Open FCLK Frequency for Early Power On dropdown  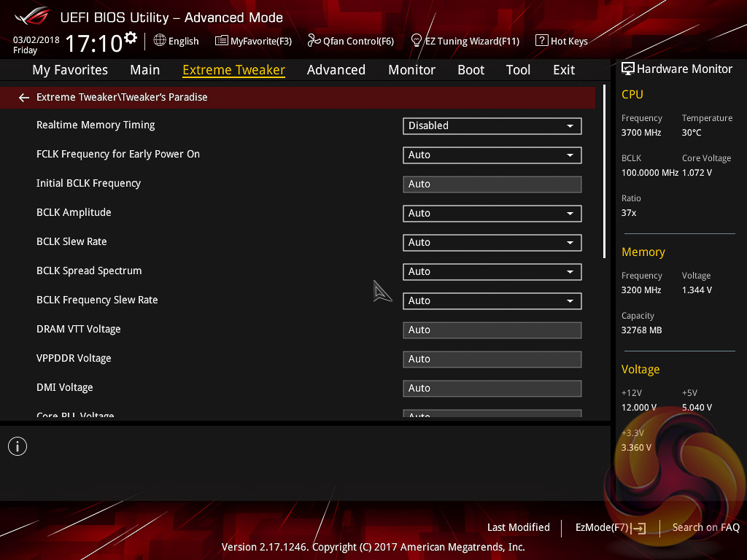pos(492,155)
